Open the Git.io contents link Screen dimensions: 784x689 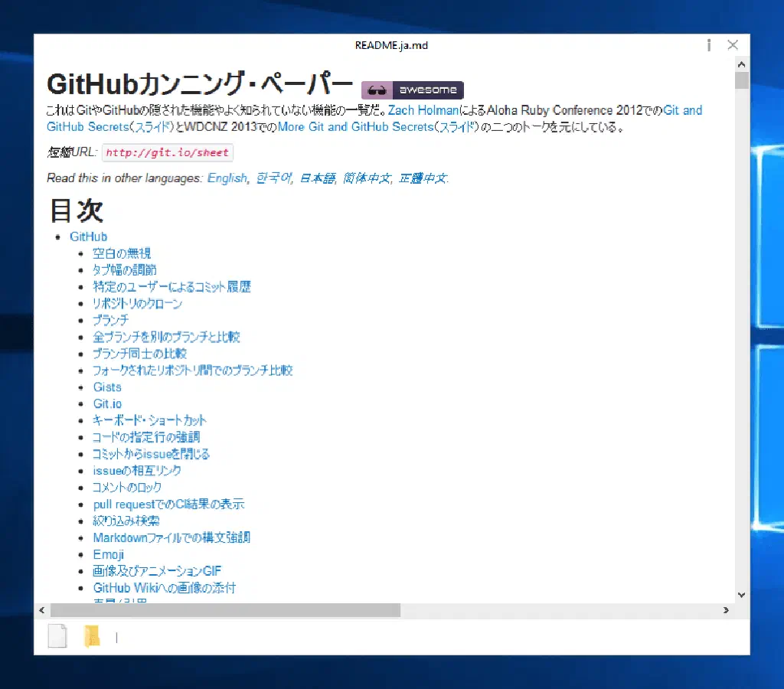[107, 403]
